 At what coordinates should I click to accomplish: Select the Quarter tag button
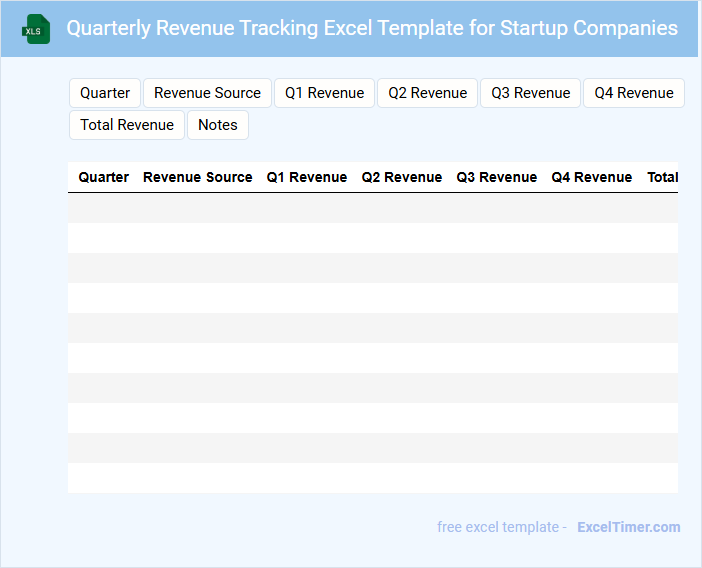click(x=105, y=93)
